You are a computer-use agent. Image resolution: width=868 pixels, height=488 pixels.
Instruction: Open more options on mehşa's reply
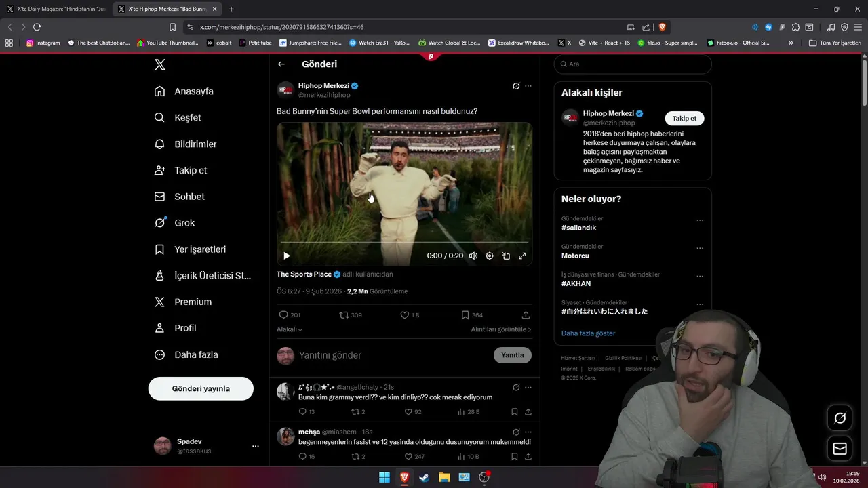coord(528,432)
